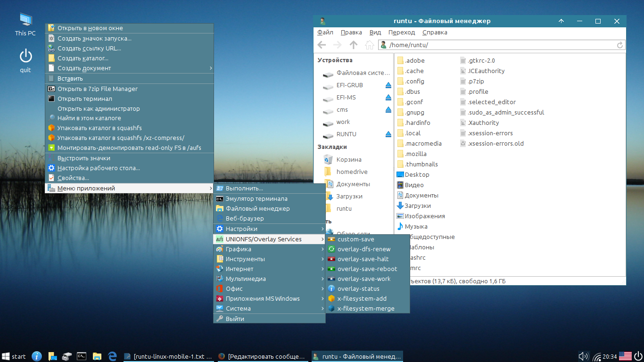Expand Приложения MS Windows submenu
The width and height of the screenshot is (644, 362).
(x=269, y=298)
